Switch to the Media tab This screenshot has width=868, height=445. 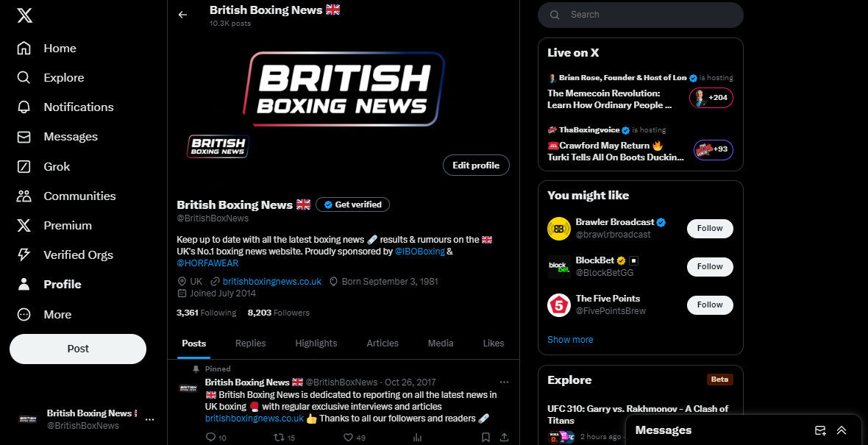tap(441, 343)
